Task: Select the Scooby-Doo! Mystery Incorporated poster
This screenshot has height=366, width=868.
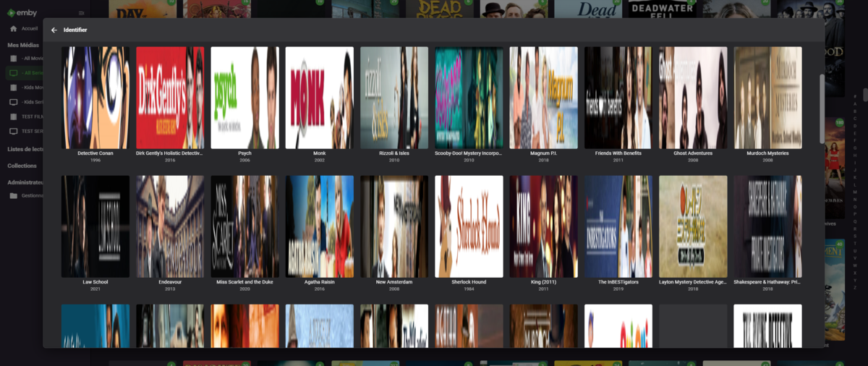Action: (x=469, y=98)
